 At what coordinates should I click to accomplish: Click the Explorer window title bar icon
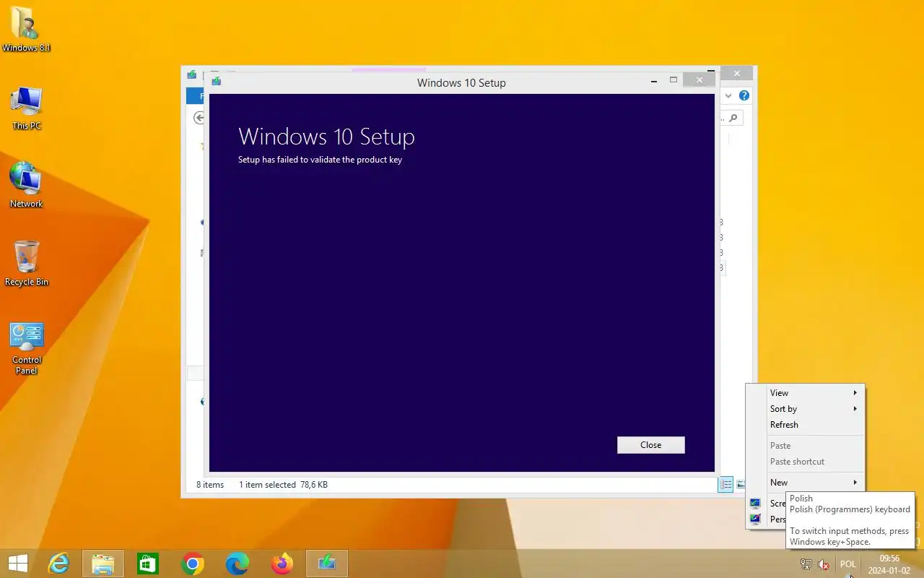tap(192, 74)
